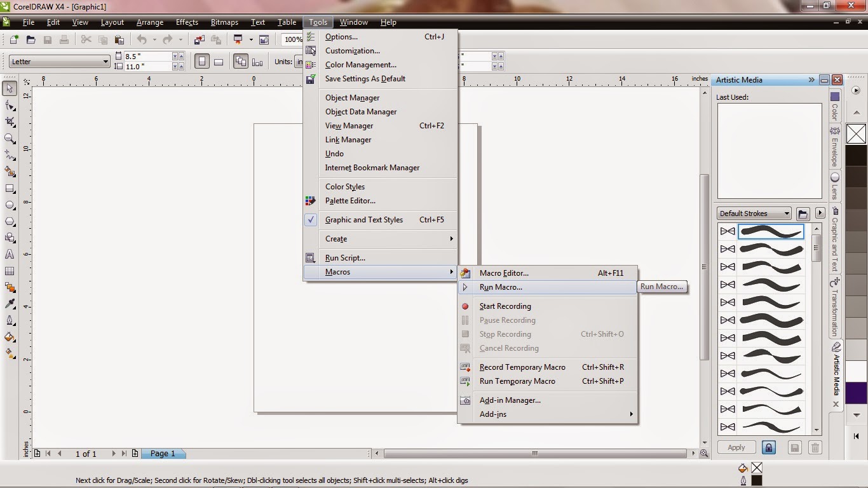The width and height of the screenshot is (868, 488).
Task: Select the Smart Fill tool
Action: (x=10, y=172)
